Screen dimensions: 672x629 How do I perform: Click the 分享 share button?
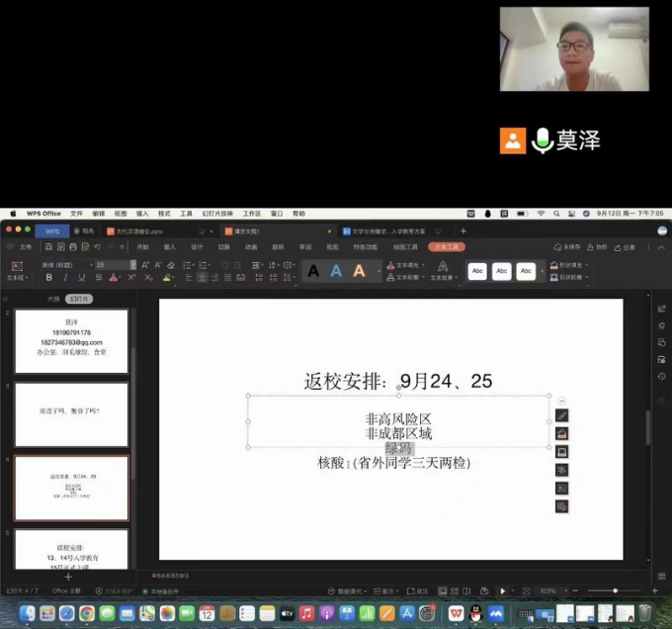coord(628,246)
